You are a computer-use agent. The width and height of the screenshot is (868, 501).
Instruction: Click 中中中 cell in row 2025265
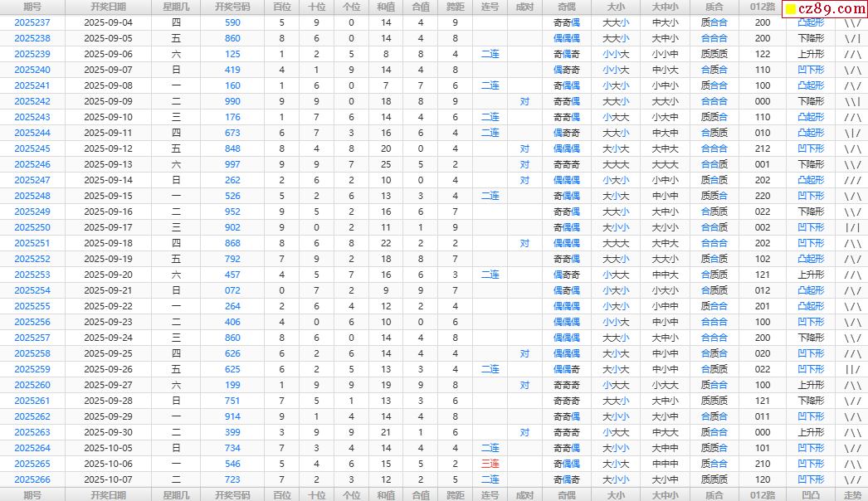[x=665, y=464]
